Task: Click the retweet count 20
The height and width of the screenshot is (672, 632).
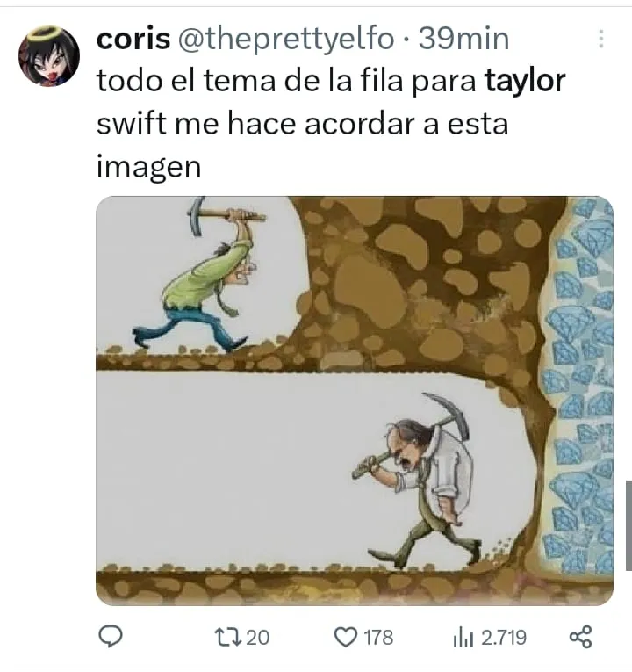Action: [258, 637]
